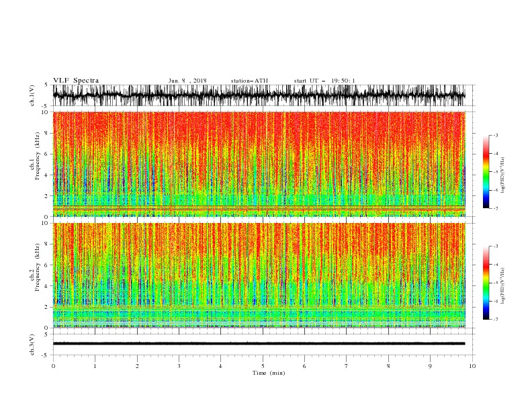Click the ch.1 colorbar label log(PSD)(V²/Hz)

[502, 175]
